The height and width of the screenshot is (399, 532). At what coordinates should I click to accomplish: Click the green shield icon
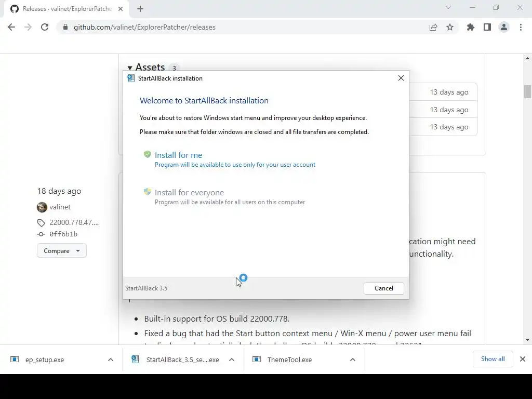(147, 154)
